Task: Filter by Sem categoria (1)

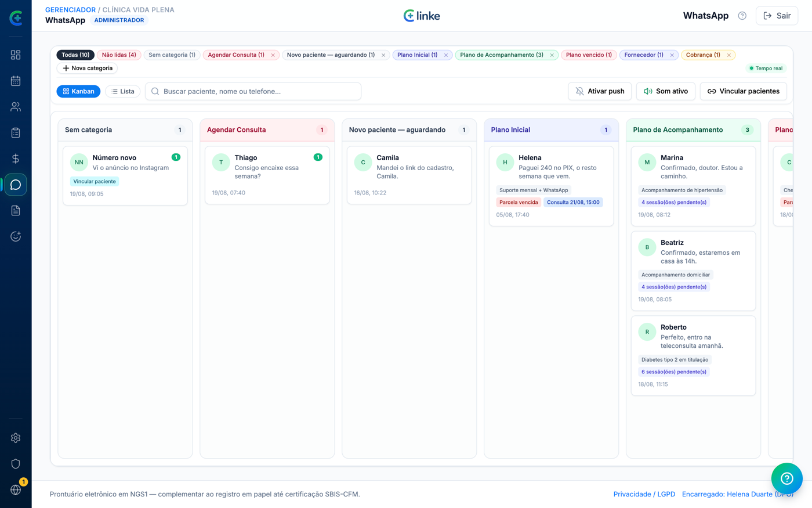Action: [x=172, y=55]
